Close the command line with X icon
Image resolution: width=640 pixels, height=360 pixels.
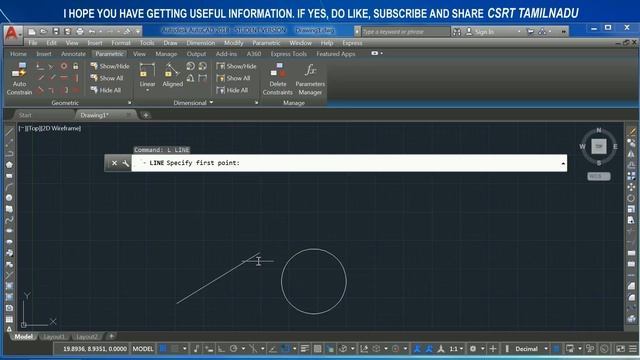[x=114, y=163]
